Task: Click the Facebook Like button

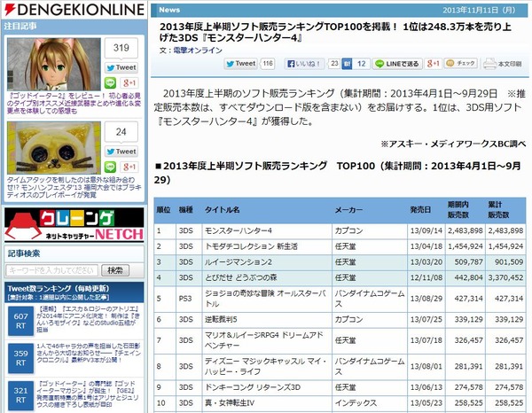Action: pyautogui.click(x=304, y=64)
